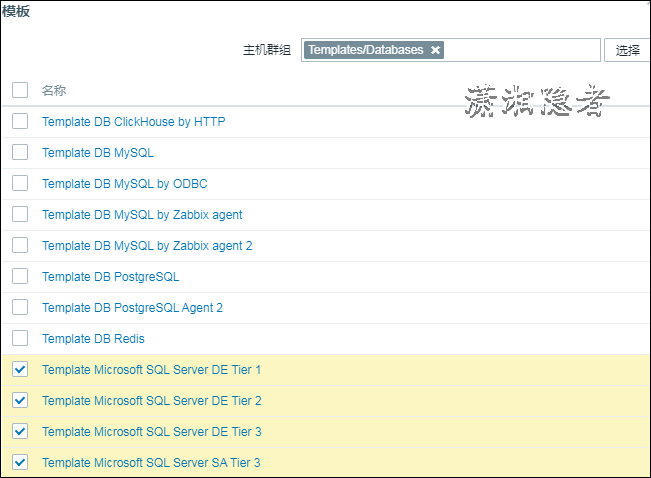Open the Template DB MySQL by Zabbix agent 2 link
The height and width of the screenshot is (478, 651).
(147, 246)
